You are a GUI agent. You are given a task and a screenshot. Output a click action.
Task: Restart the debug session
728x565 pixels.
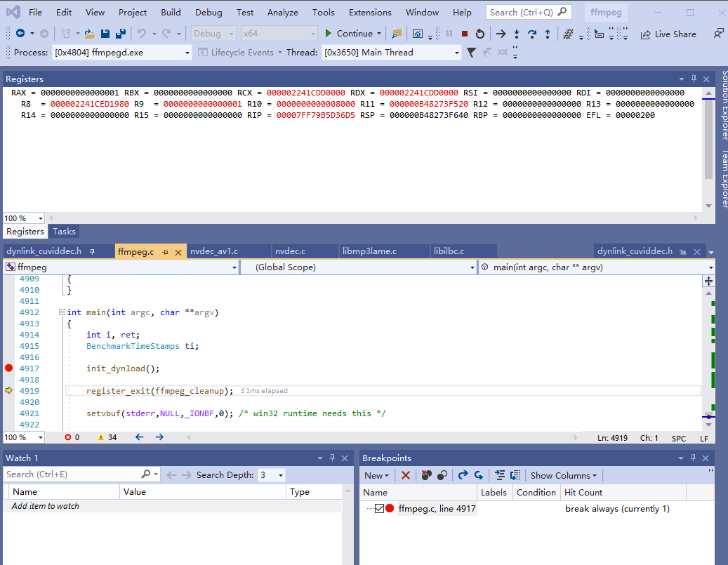pyautogui.click(x=480, y=34)
